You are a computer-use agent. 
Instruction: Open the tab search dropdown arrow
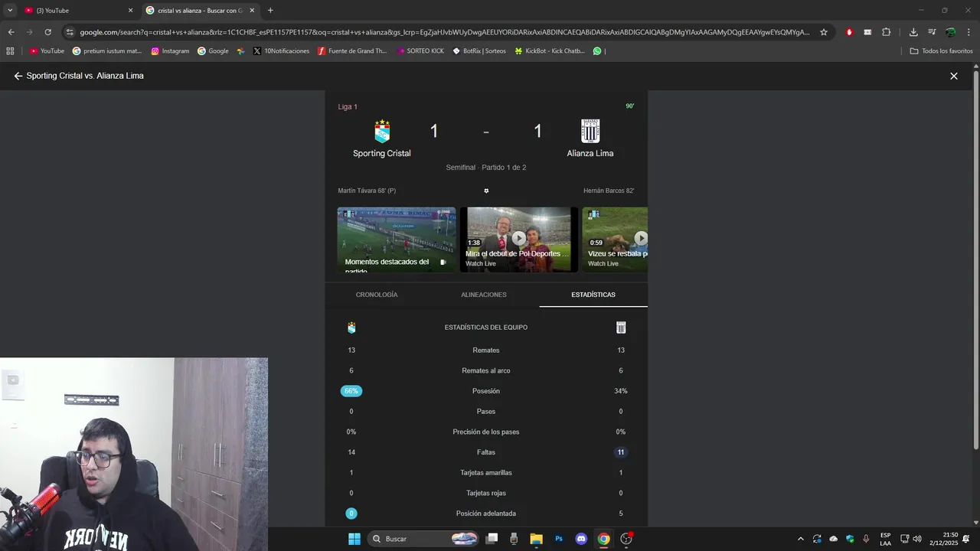pos(10,11)
